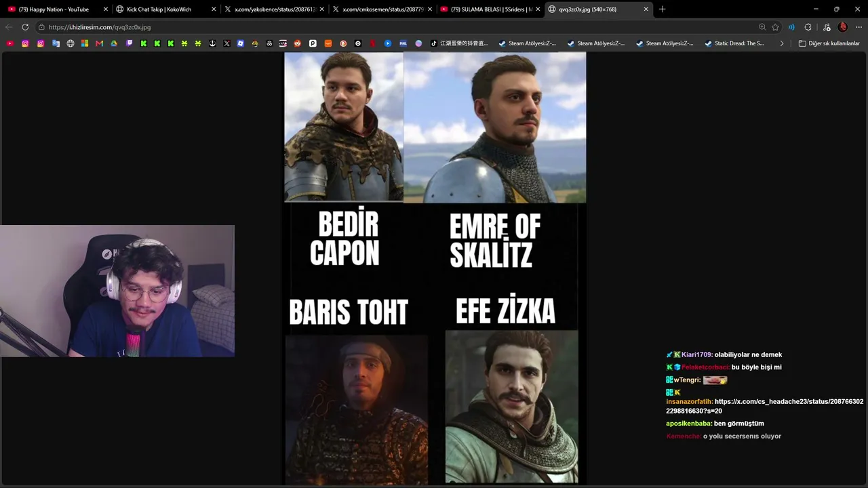Open the x.com link posted by insanazorfatih
This screenshot has height=488, width=868.
(765, 406)
